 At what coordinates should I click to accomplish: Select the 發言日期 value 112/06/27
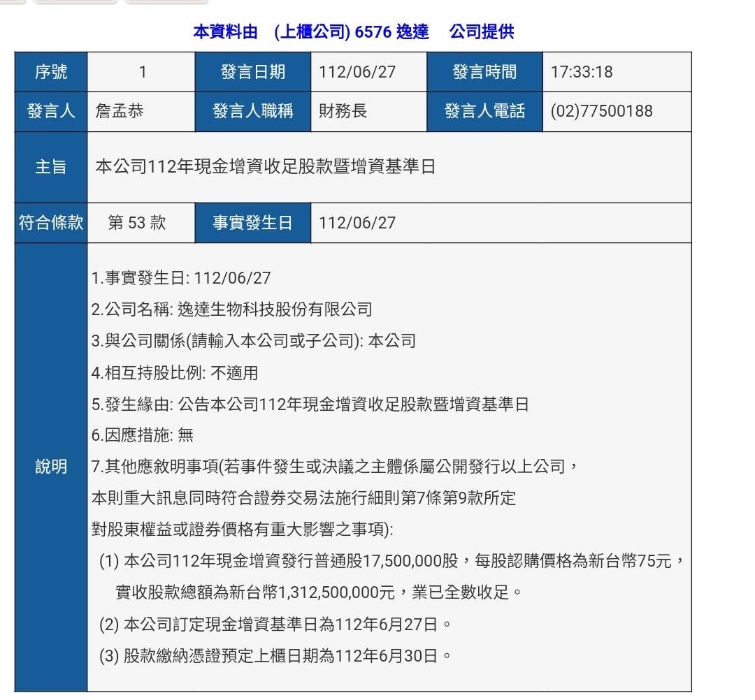357,72
